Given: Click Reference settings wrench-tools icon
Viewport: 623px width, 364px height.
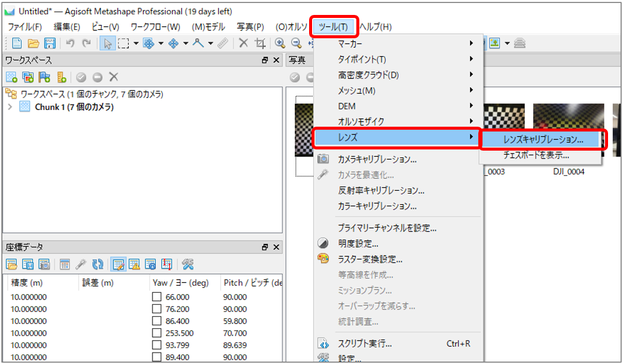Looking at the screenshot, I should (x=188, y=264).
